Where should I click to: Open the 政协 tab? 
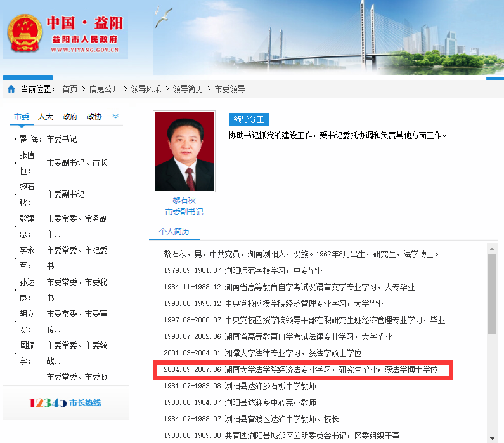(x=94, y=117)
